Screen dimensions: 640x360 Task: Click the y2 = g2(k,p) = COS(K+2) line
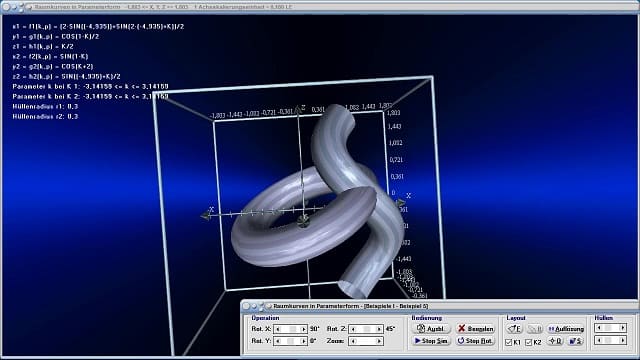[53, 66]
